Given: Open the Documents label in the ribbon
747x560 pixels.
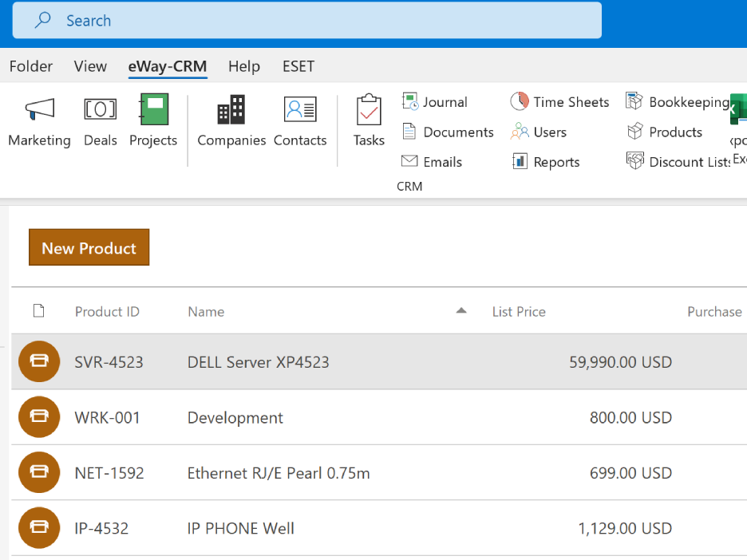Looking at the screenshot, I should tap(458, 132).
